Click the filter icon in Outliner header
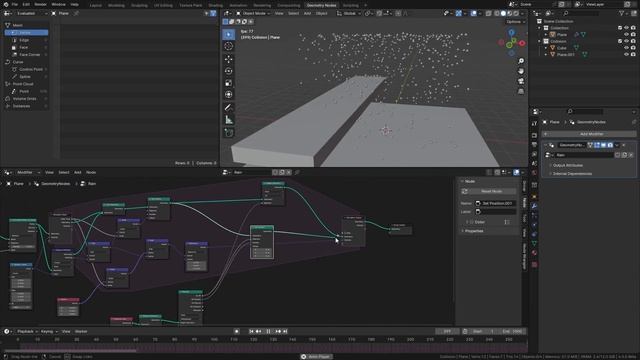 [x=621, y=13]
